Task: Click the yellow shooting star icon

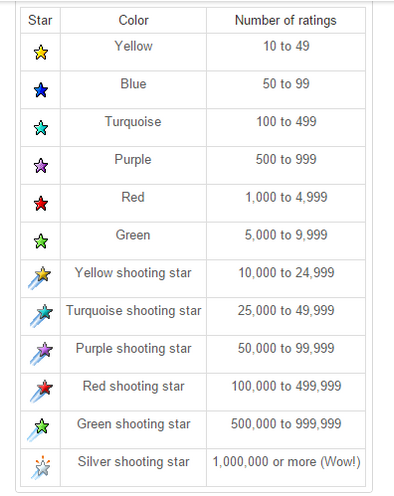Action: (39, 278)
